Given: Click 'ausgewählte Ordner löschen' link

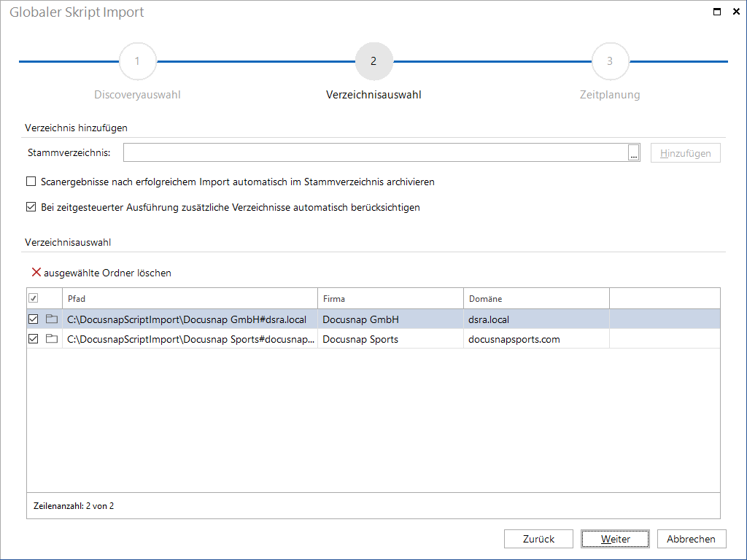Looking at the screenshot, I should [x=108, y=273].
